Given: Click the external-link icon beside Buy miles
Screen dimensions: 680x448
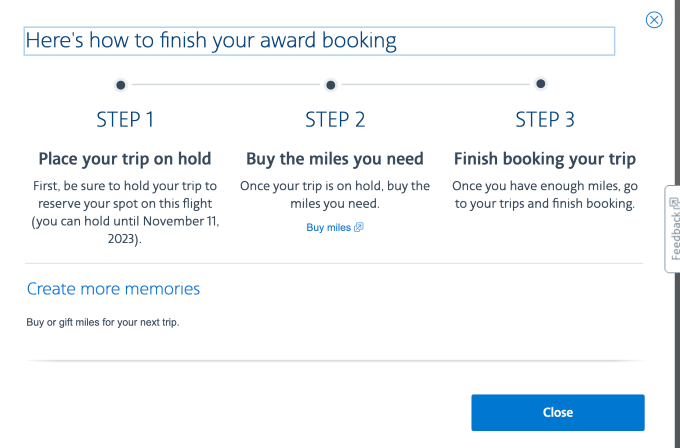Looking at the screenshot, I should click(359, 228).
